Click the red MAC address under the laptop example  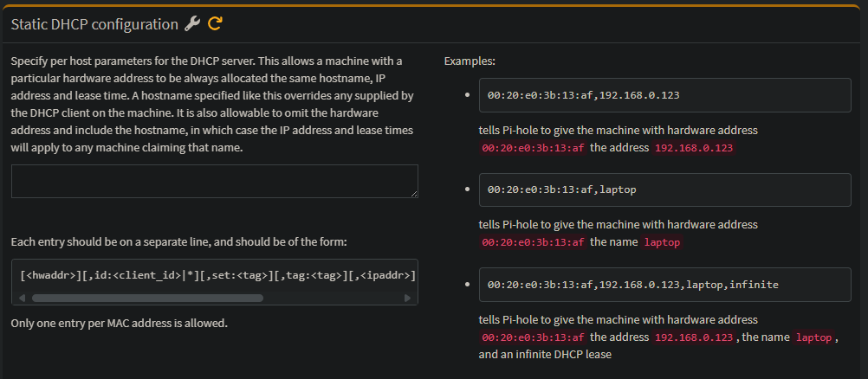click(x=533, y=242)
